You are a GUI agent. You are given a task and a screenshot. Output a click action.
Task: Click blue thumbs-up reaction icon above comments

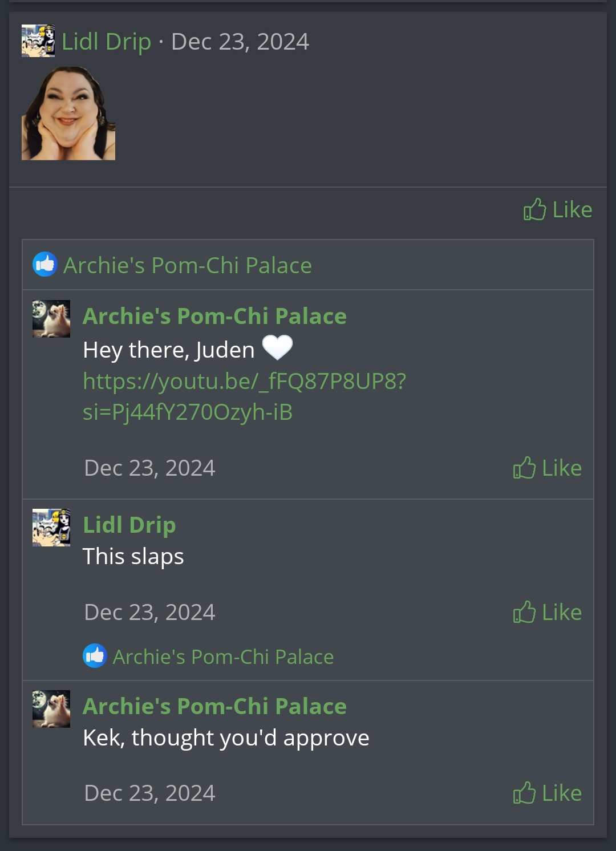tap(45, 265)
